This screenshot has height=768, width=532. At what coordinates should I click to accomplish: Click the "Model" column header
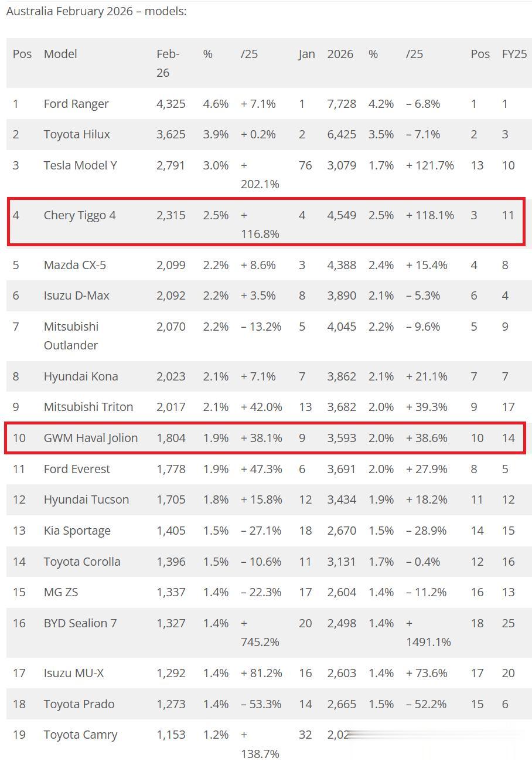coord(60,54)
